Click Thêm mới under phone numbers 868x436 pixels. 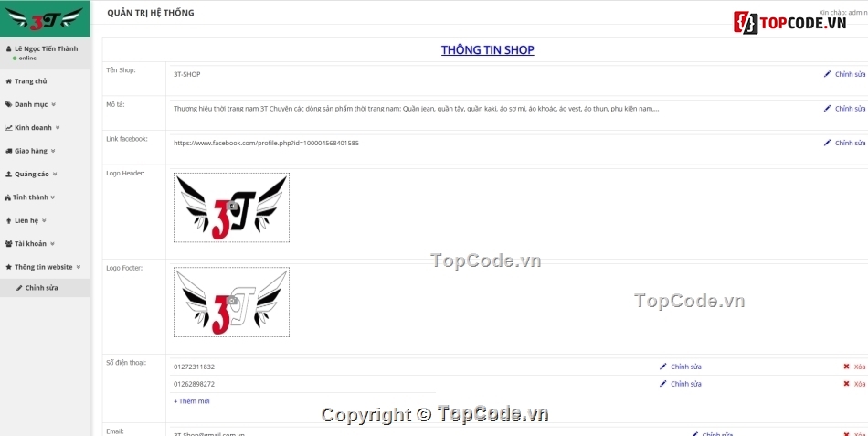(x=192, y=401)
